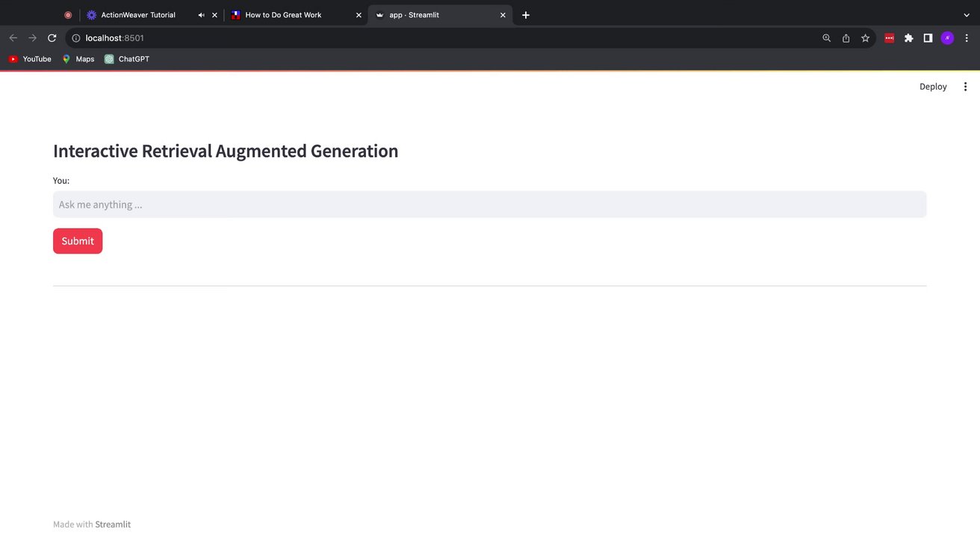
Task: Open the Streamlit link in footer
Action: (113, 525)
